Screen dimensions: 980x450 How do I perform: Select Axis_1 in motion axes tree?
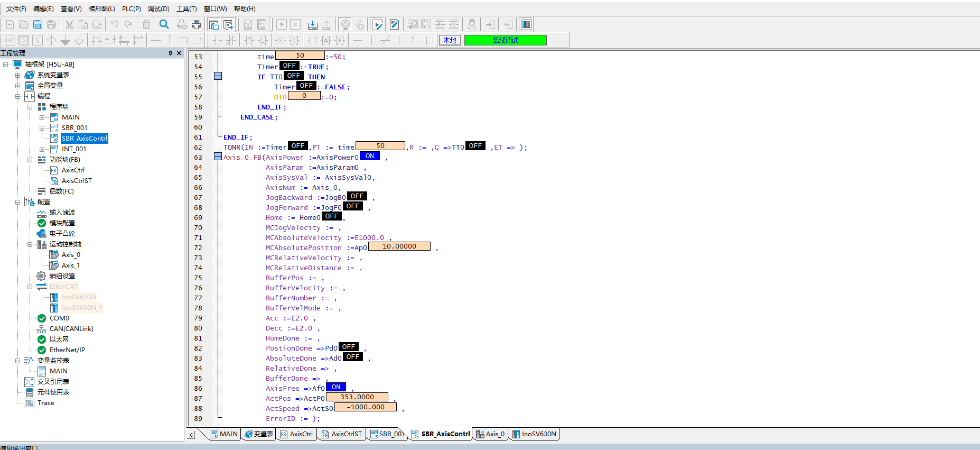[71, 265]
